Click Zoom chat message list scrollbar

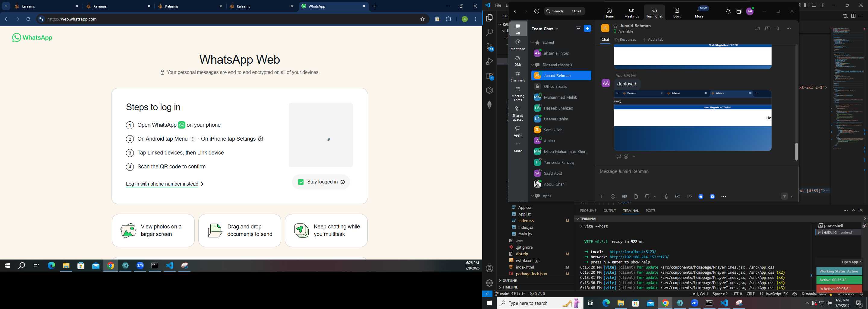coord(796,152)
